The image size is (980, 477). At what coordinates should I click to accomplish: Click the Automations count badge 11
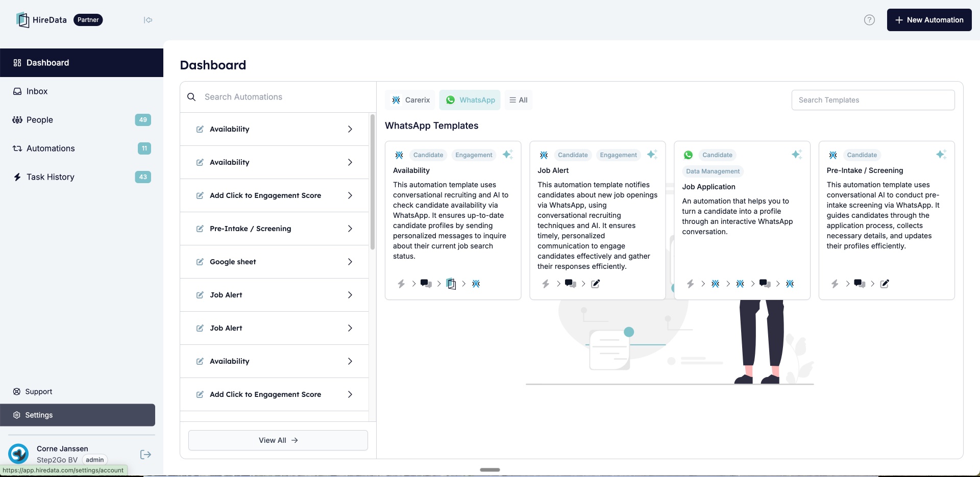(144, 148)
